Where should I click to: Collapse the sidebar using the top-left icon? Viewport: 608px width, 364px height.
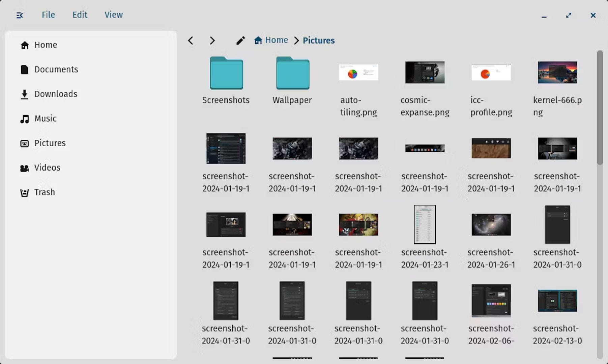click(x=19, y=15)
